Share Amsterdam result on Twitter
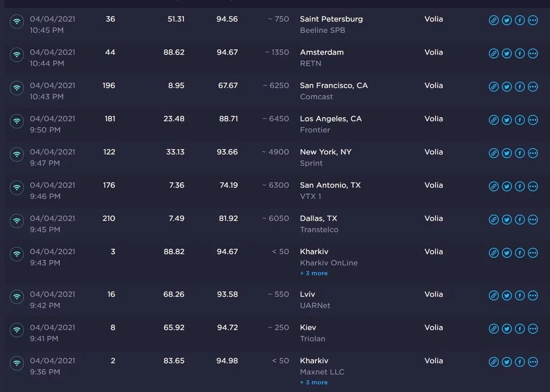550x392 pixels. (506, 54)
